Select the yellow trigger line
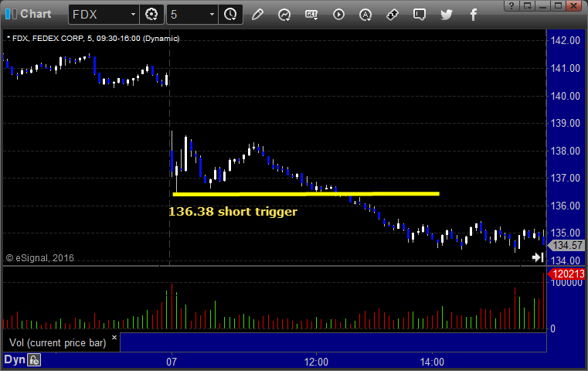 pos(306,194)
